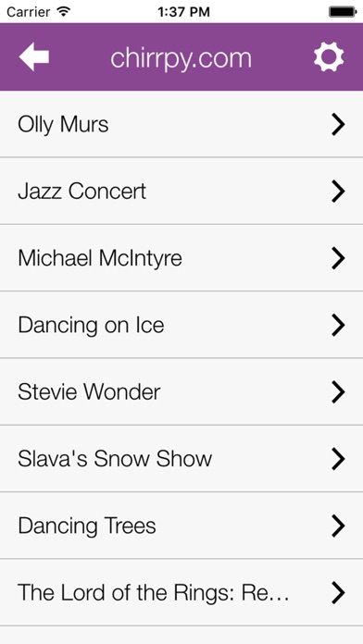Tap the chevron next to Michael McIntyre

338,258
